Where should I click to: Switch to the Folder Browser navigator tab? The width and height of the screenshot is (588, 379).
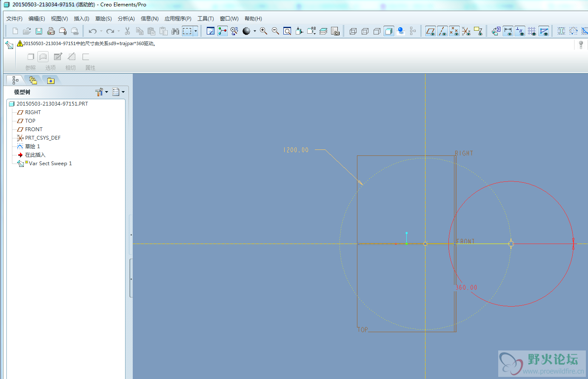(x=33, y=80)
